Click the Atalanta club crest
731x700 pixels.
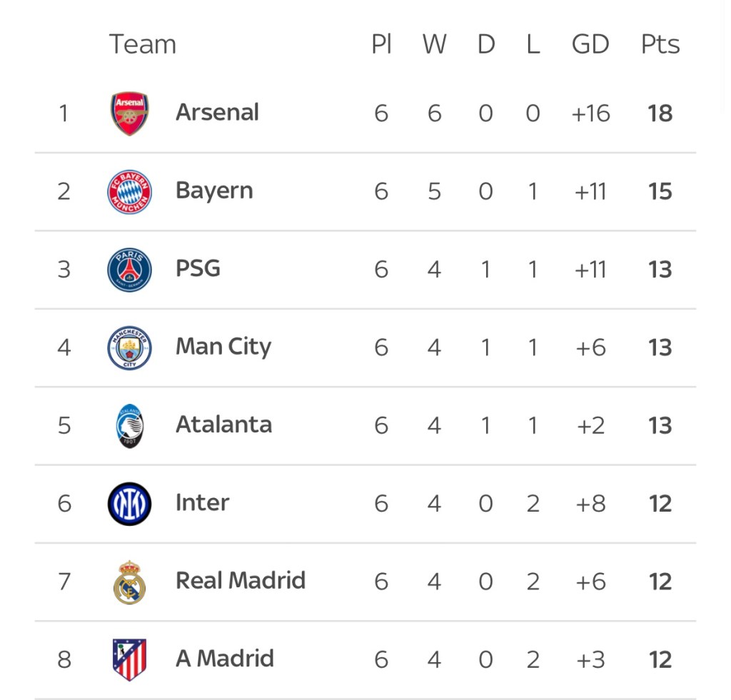[130, 426]
